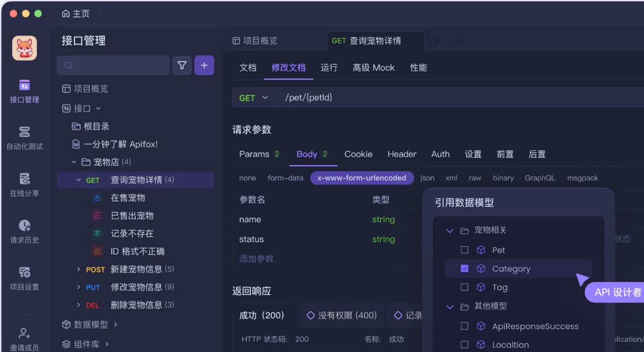Screen dimensions: 644x352
Task: Check the Tag data model checkbox
Action: [465, 287]
